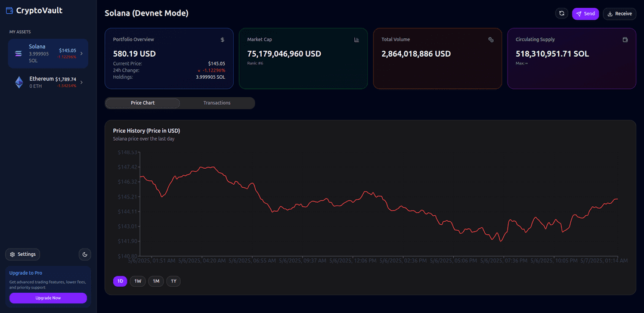644x313 pixels.
Task: Click the Price History (Price in USD) title
Action: pos(147,131)
